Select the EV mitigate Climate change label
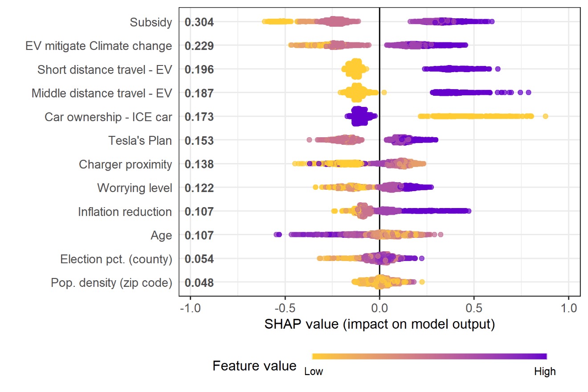Image resolution: width=588 pixels, height=392 pixels. [x=98, y=46]
